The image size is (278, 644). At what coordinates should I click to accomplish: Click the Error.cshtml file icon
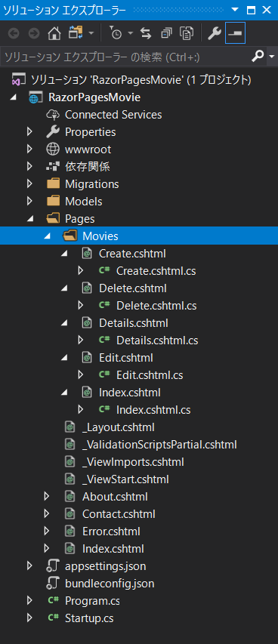click(x=70, y=531)
